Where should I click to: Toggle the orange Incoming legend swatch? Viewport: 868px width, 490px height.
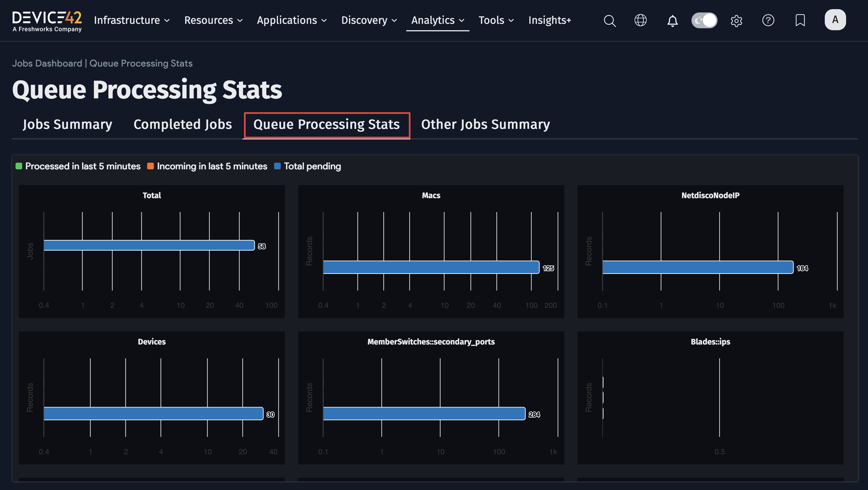(x=150, y=166)
